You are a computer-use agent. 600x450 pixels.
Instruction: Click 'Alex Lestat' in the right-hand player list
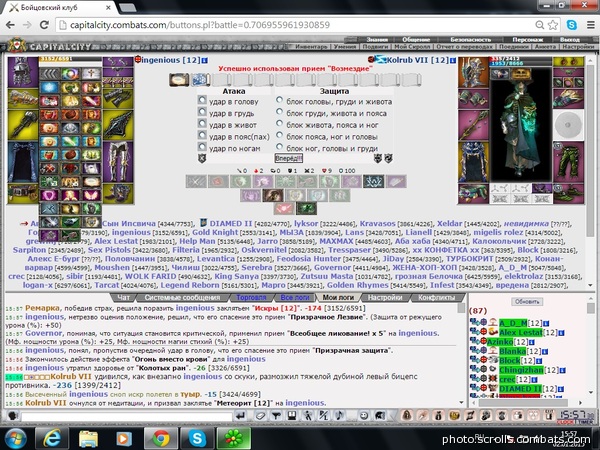pyautogui.click(x=520, y=332)
